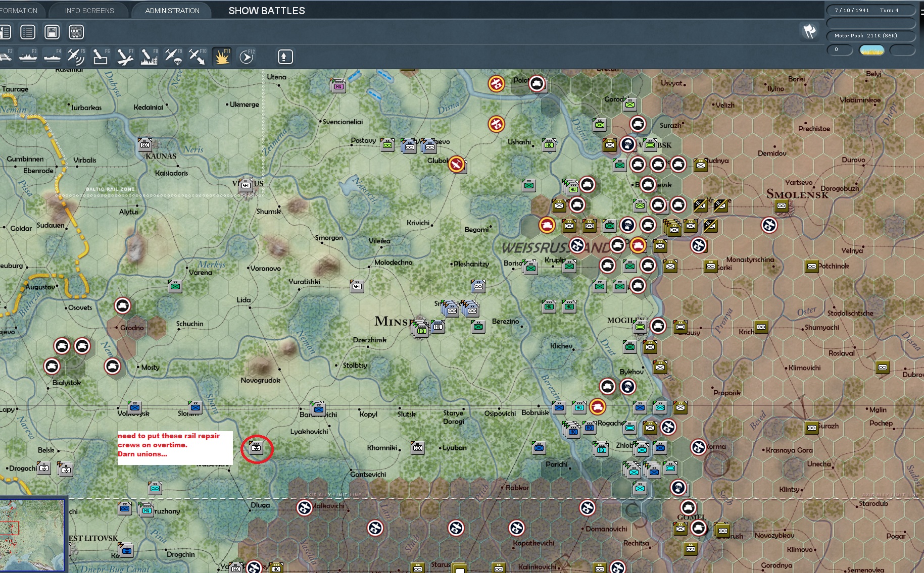
Task: Select the panzer unit at Polotsk
Action: 537,83
